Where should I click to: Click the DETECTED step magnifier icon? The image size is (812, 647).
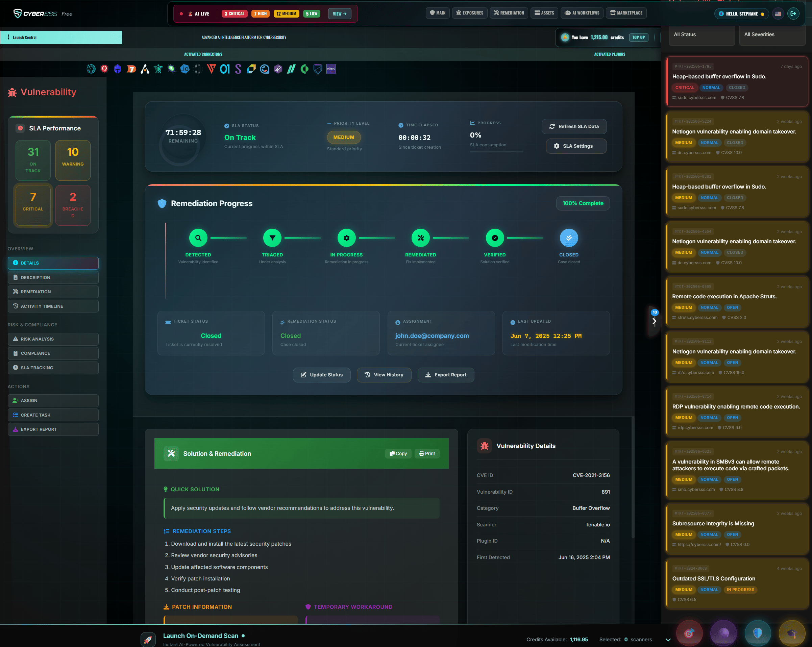198,238
